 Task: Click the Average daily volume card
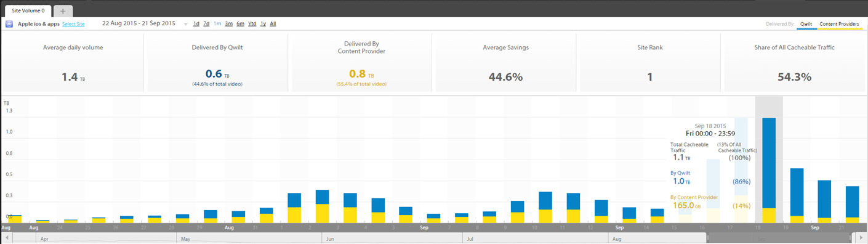pos(73,63)
